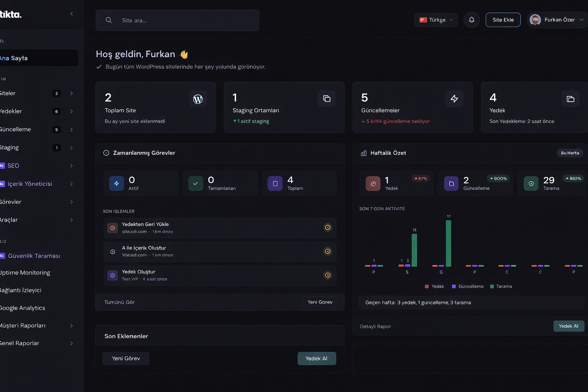Click the search magnifier icon

click(109, 20)
